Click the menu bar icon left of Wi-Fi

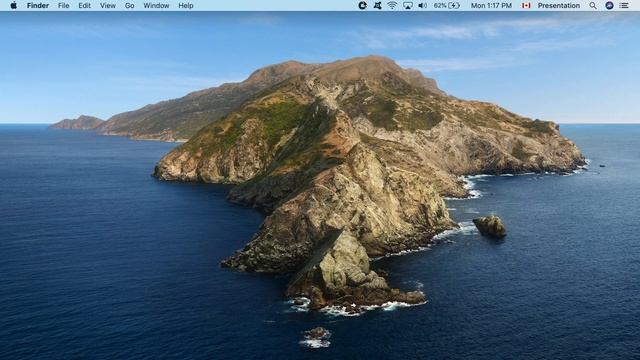click(x=378, y=5)
